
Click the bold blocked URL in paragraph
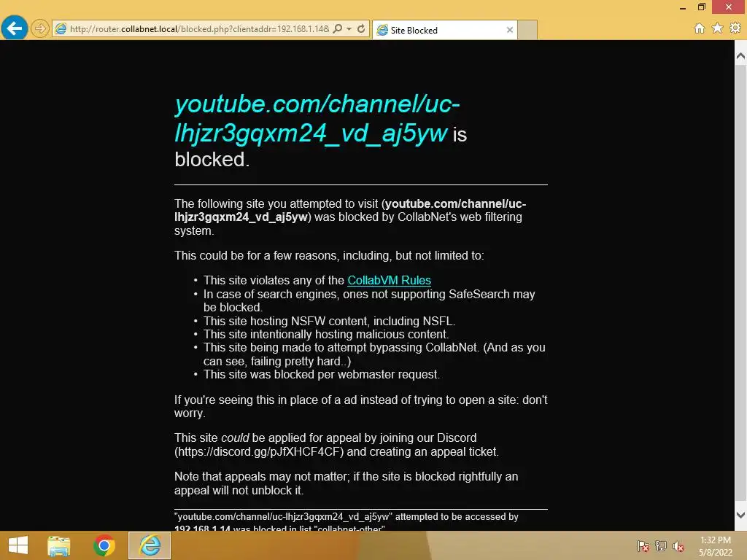[350, 211]
